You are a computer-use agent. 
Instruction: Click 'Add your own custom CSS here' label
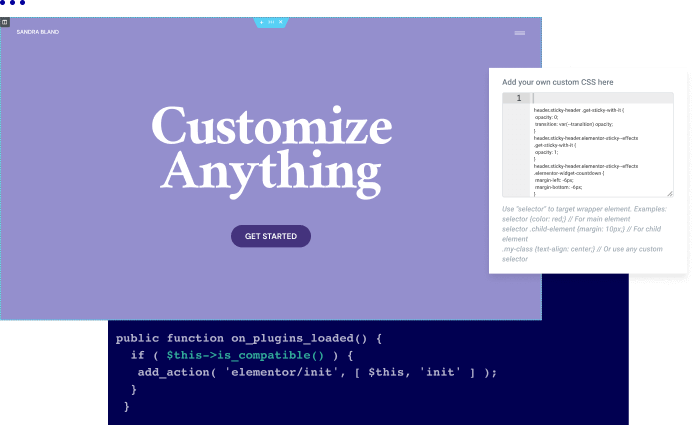[x=558, y=81]
